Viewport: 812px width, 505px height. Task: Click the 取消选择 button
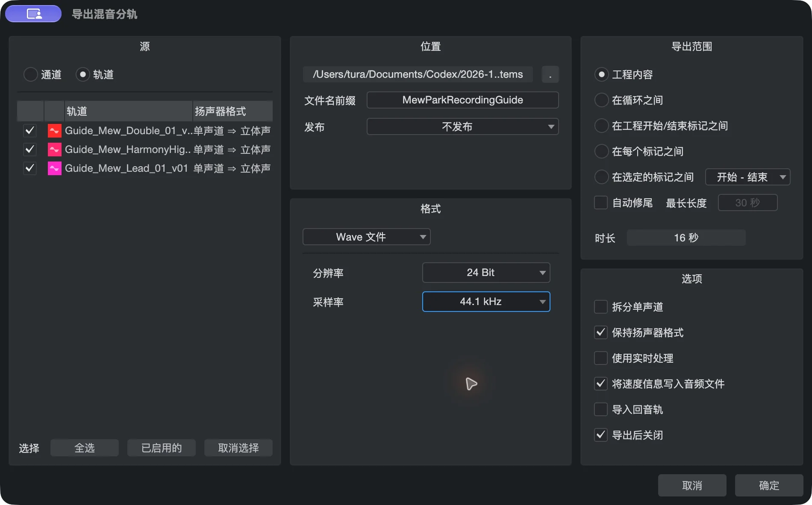[x=238, y=448]
